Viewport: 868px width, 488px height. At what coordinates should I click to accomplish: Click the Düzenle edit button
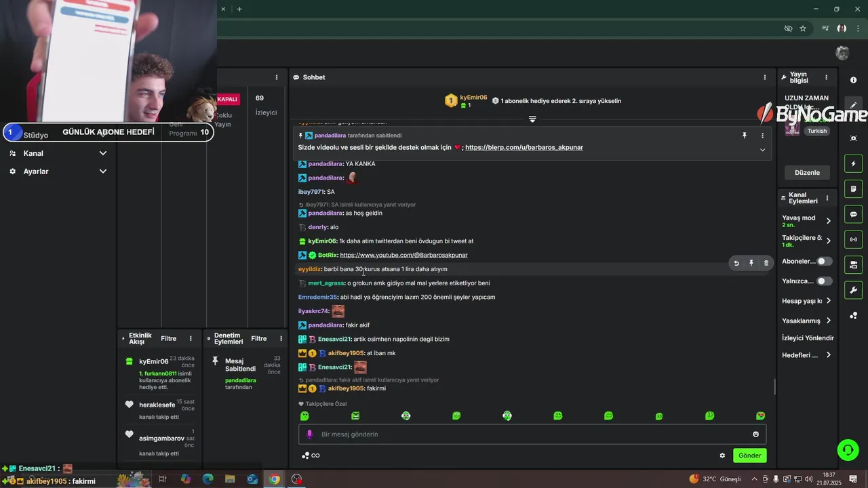click(x=807, y=173)
